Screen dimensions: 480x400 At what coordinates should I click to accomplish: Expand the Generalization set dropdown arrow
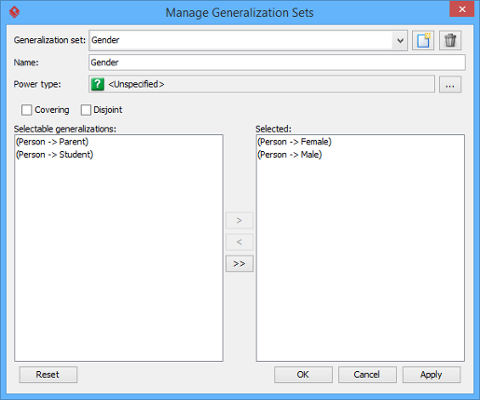pos(400,41)
